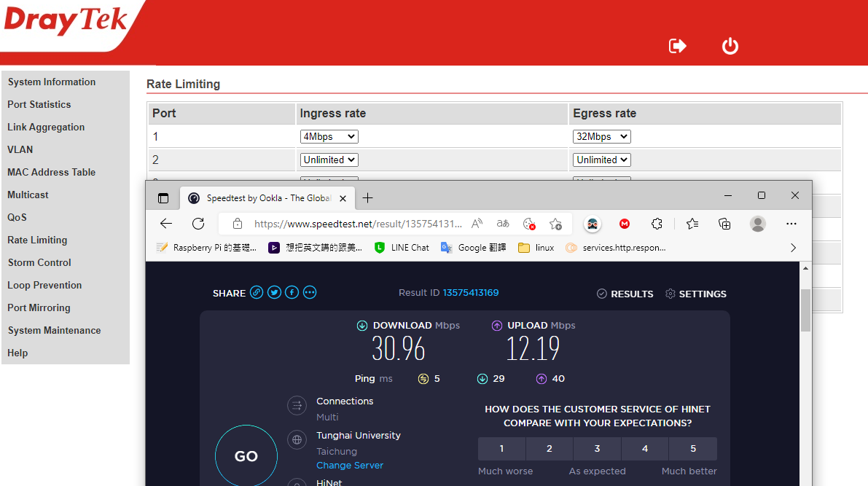Image resolution: width=868 pixels, height=486 pixels.
Task: Share result on Facebook
Action: [292, 293]
